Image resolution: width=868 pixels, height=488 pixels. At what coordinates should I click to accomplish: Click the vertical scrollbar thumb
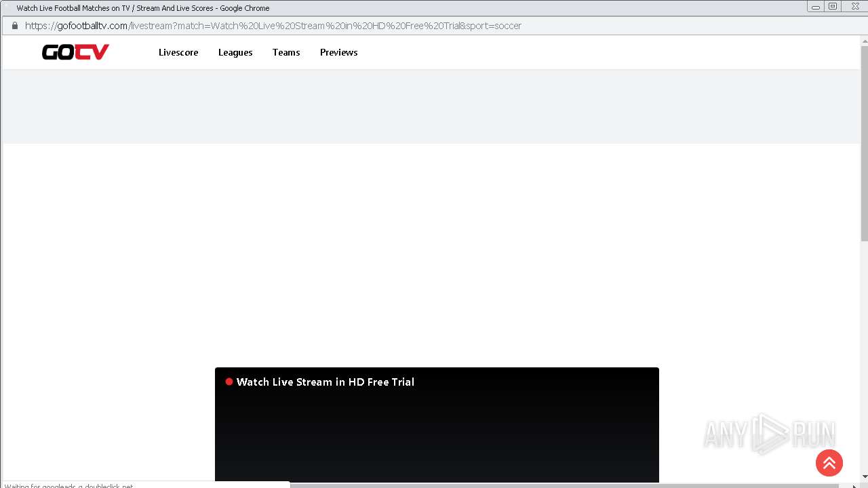[864, 143]
